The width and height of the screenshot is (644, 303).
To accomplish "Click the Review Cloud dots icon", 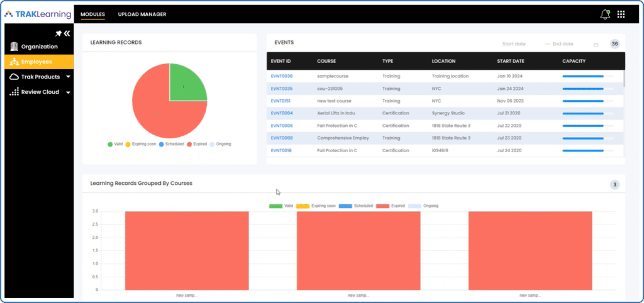I will coord(14,92).
